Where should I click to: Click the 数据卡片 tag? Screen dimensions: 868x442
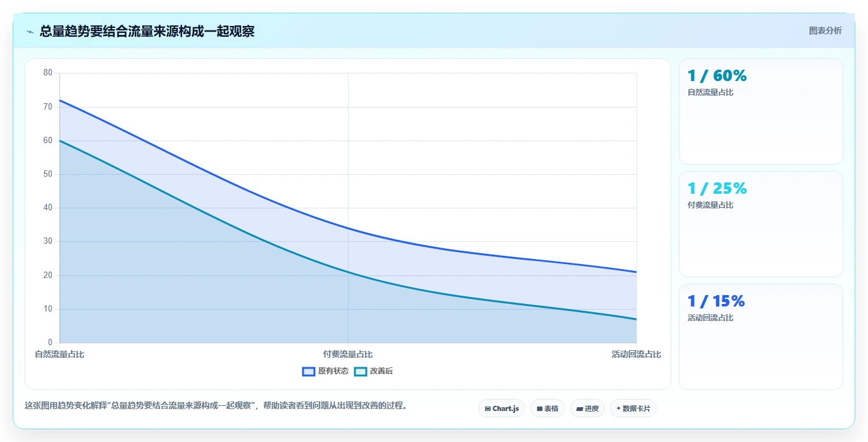[633, 408]
